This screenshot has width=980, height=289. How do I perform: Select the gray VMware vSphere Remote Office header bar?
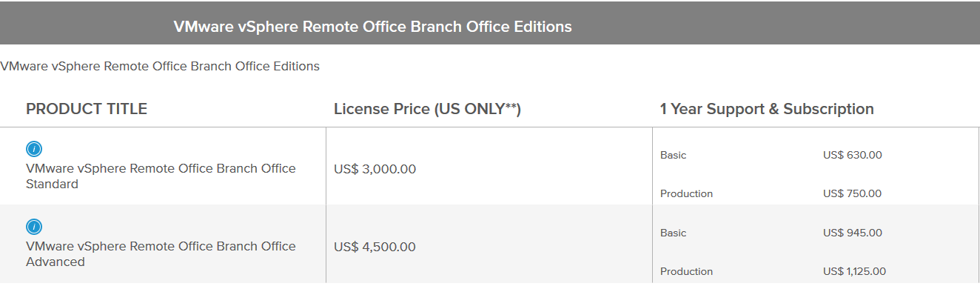click(490, 23)
